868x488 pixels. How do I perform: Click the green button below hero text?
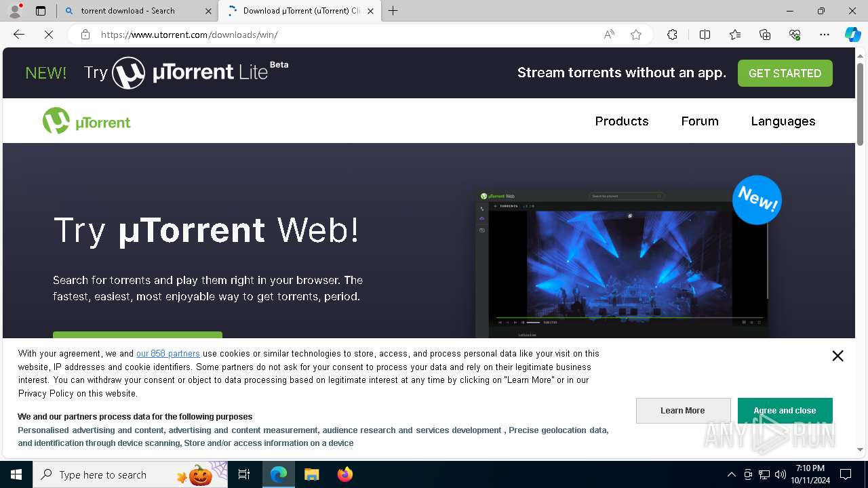pos(138,335)
